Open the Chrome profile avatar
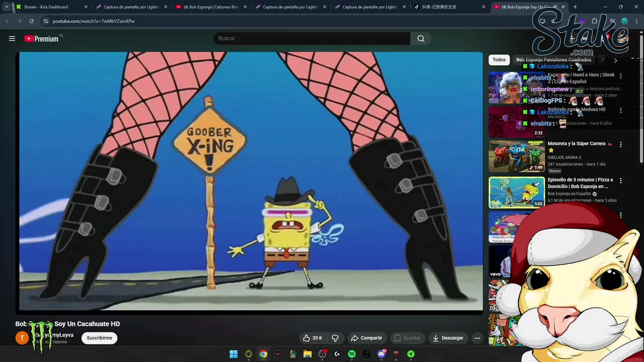Screen dimensions: 644x362 click(x=624, y=21)
